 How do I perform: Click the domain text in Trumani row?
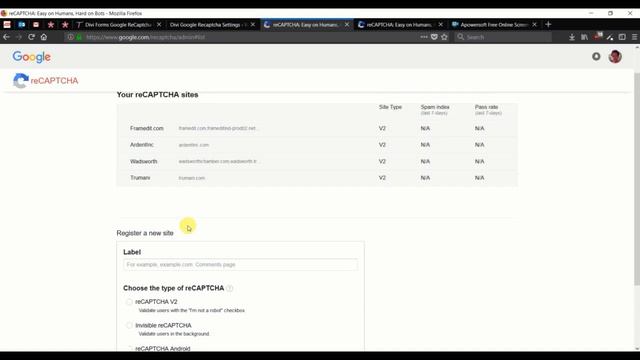point(191,178)
